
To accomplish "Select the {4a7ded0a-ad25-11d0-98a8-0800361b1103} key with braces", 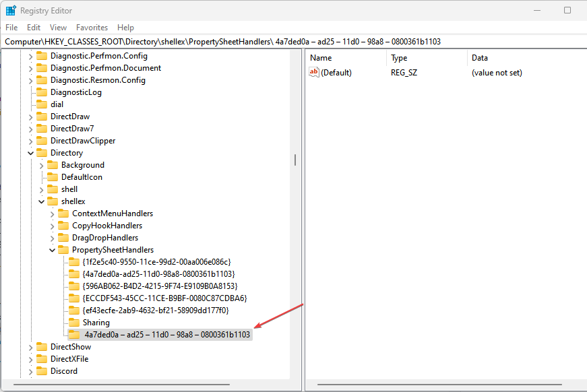I will (x=158, y=274).
